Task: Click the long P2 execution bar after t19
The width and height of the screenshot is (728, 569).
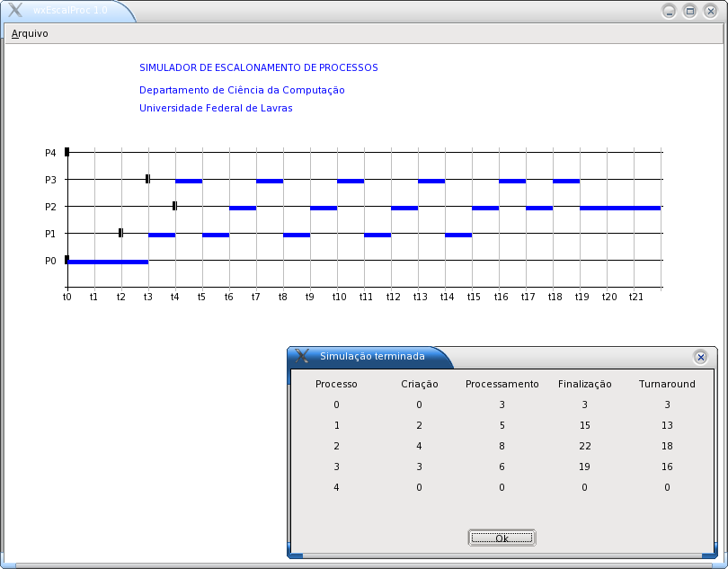Action: [x=620, y=208]
